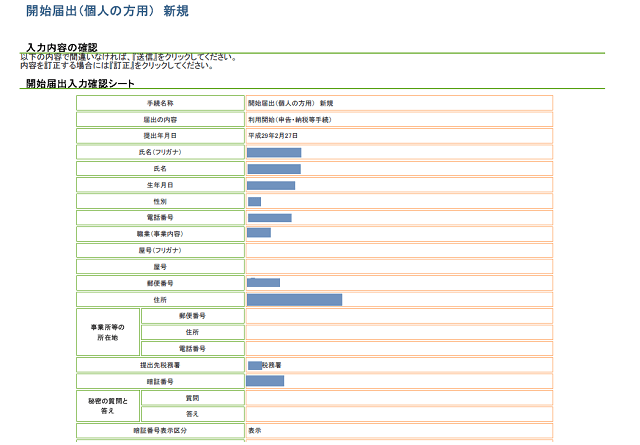Select the 手続名称 label cell

click(x=160, y=103)
